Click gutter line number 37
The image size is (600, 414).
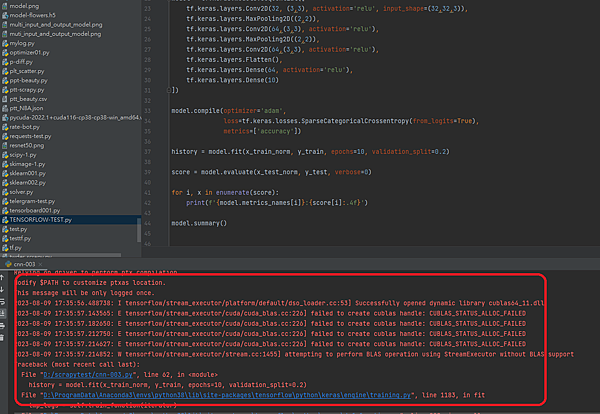[x=148, y=152]
